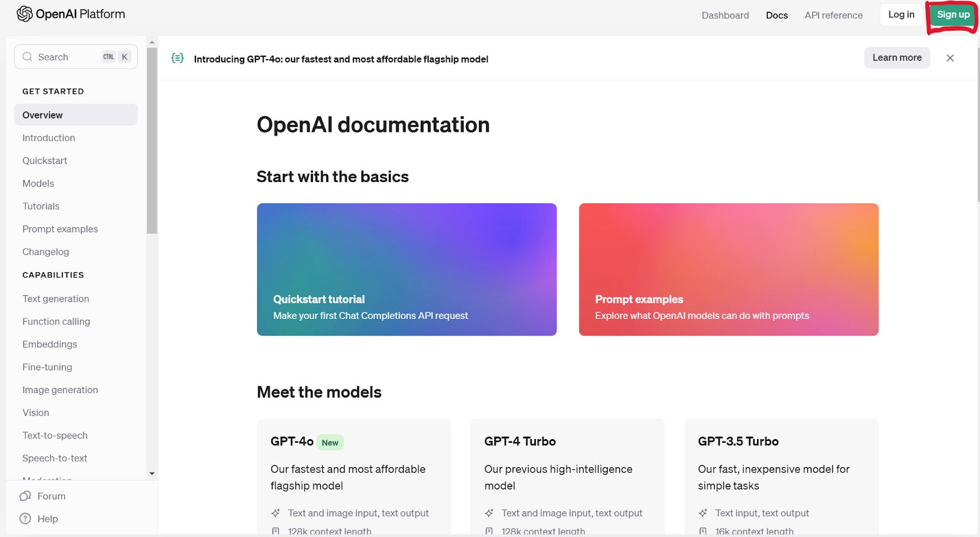Switch to the Dashboard tab

pyautogui.click(x=725, y=15)
